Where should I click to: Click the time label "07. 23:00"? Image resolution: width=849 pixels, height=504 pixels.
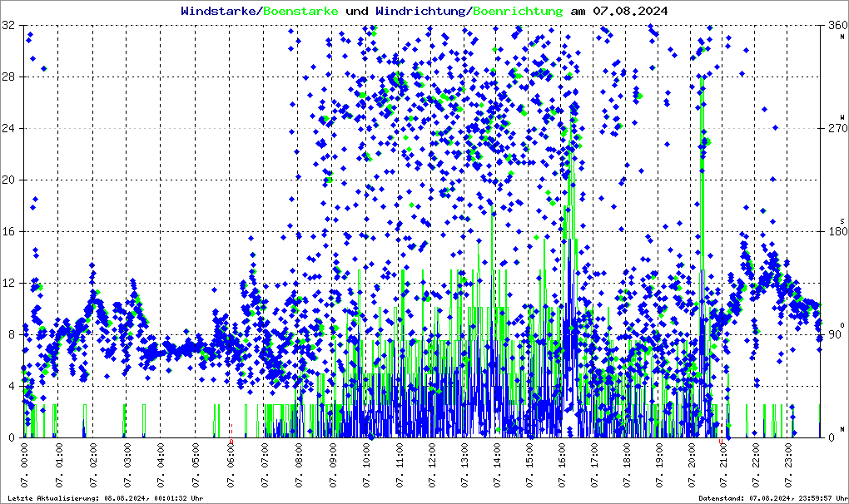789,465
